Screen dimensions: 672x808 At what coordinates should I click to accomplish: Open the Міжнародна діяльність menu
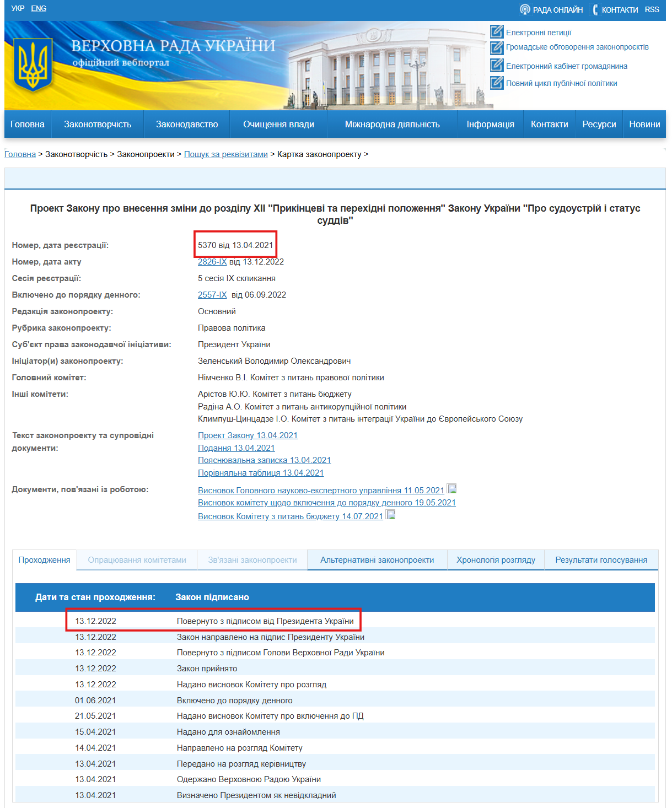coord(393,124)
